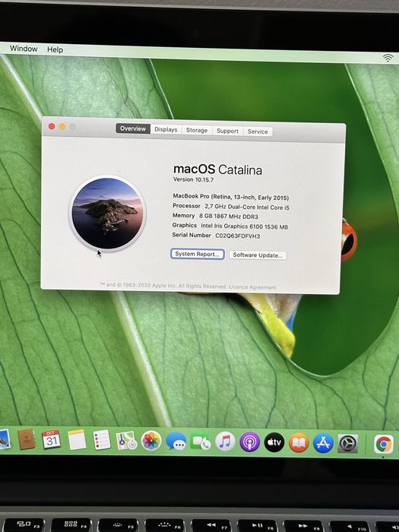Minimize the About This Mac window
Image resolution: width=399 pixels, height=532 pixels.
(62, 127)
